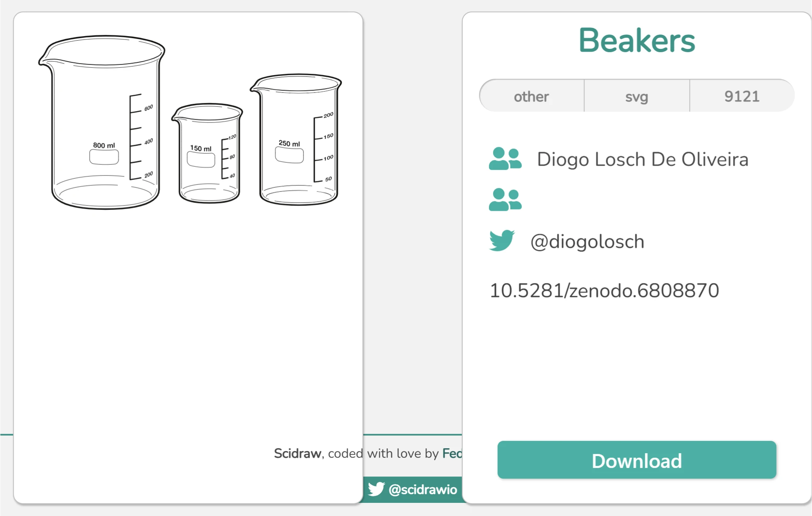Open the @scidrawio footer link

point(422,489)
